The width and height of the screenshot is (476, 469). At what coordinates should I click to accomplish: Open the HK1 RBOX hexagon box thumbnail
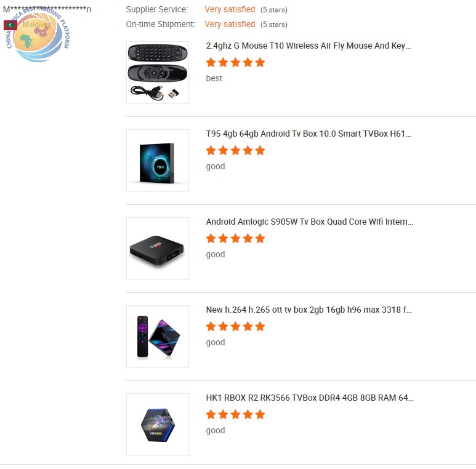157,425
